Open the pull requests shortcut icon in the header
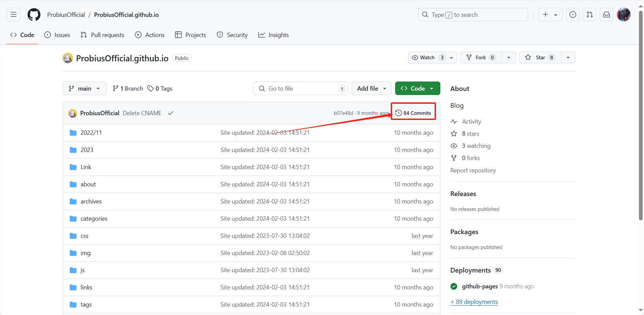644x315 pixels. pyautogui.click(x=589, y=14)
